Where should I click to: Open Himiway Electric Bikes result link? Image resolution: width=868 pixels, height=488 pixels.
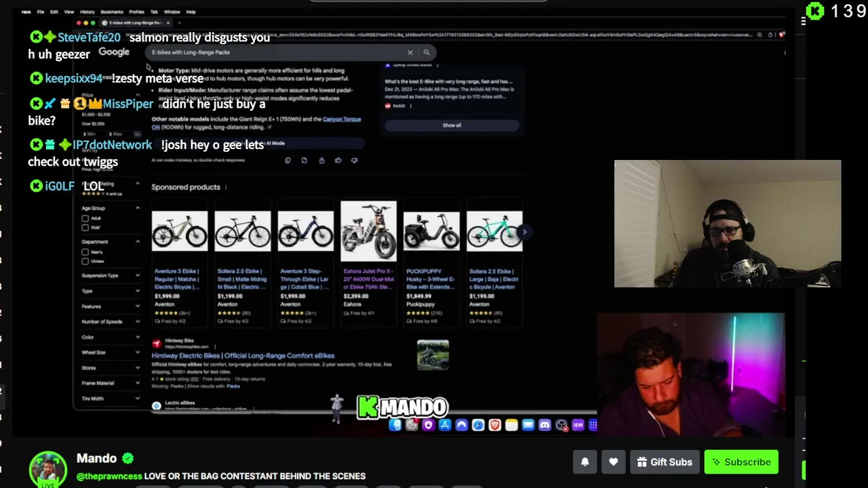tap(243, 356)
